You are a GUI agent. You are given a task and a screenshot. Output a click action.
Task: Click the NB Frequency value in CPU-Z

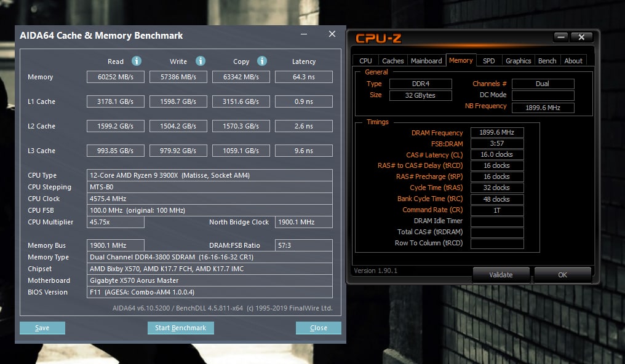coord(543,108)
